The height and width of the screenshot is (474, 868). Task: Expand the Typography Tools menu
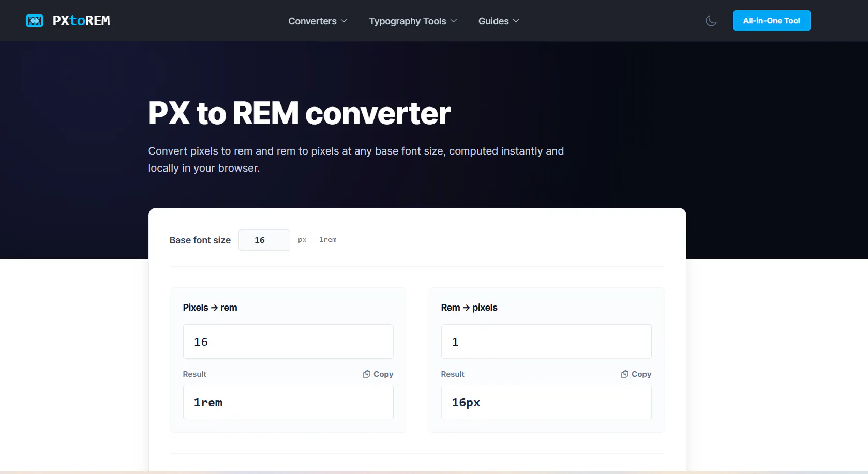click(x=413, y=21)
